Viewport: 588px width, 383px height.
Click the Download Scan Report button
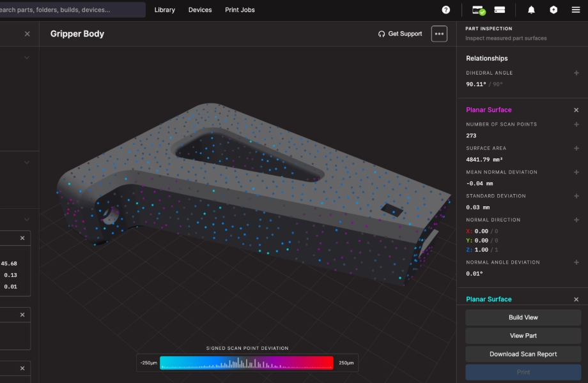(523, 354)
